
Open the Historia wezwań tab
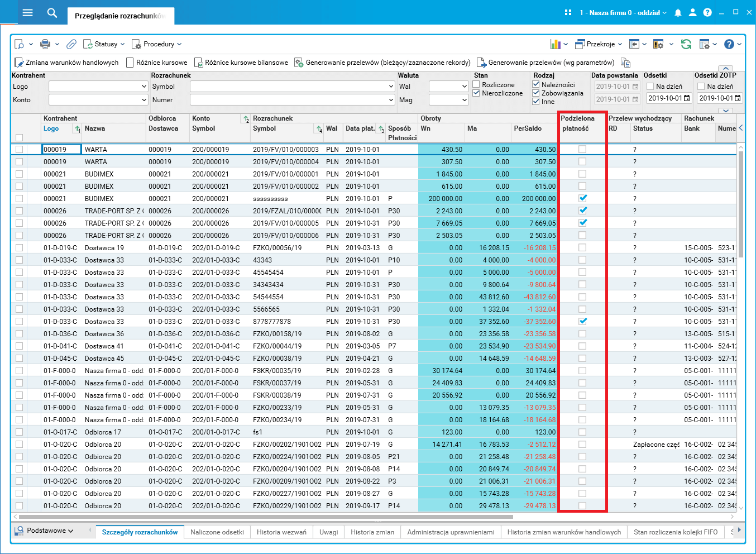[281, 532]
